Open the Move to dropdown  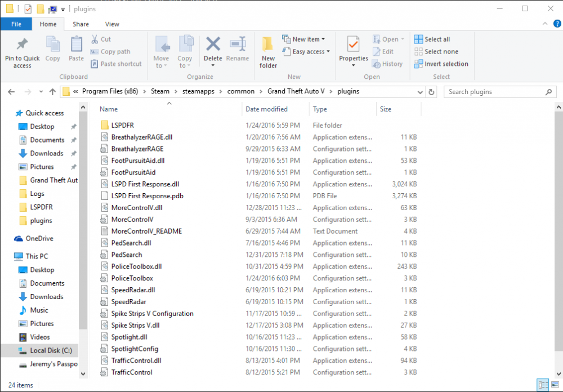pos(162,51)
